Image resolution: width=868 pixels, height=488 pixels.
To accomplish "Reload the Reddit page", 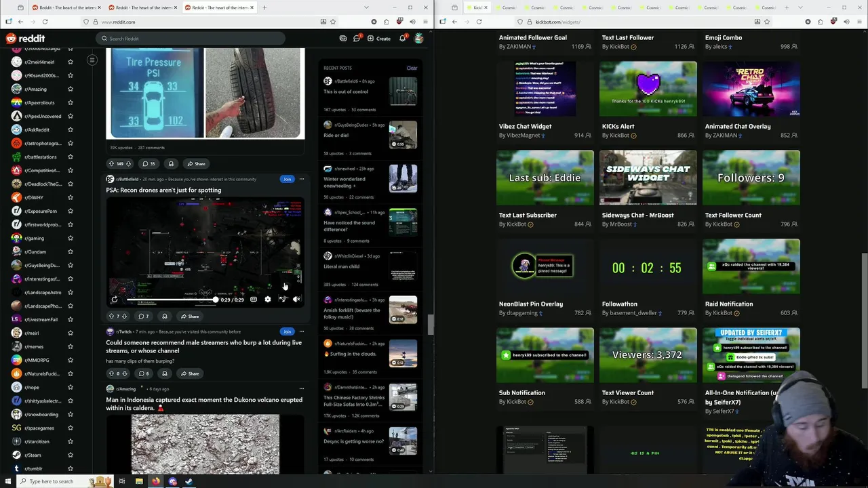I will click(45, 22).
